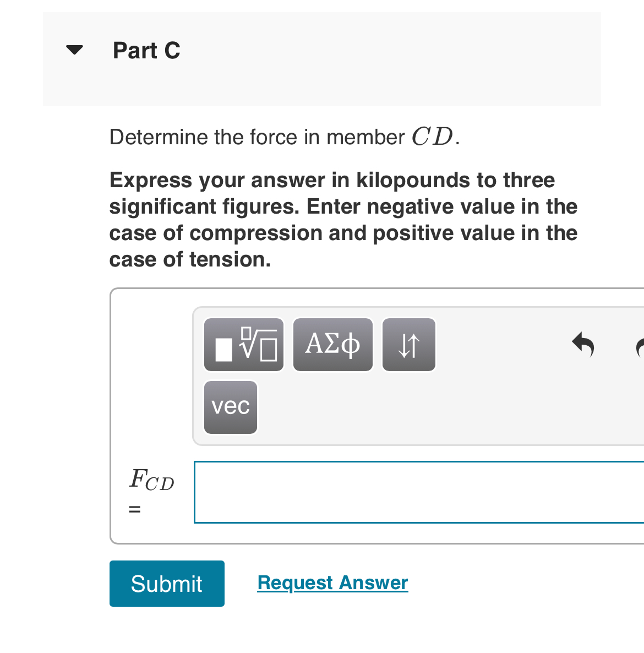Screen dimensions: 644x653
Task: Toggle the Part C disclosure triangle
Action: point(74,50)
